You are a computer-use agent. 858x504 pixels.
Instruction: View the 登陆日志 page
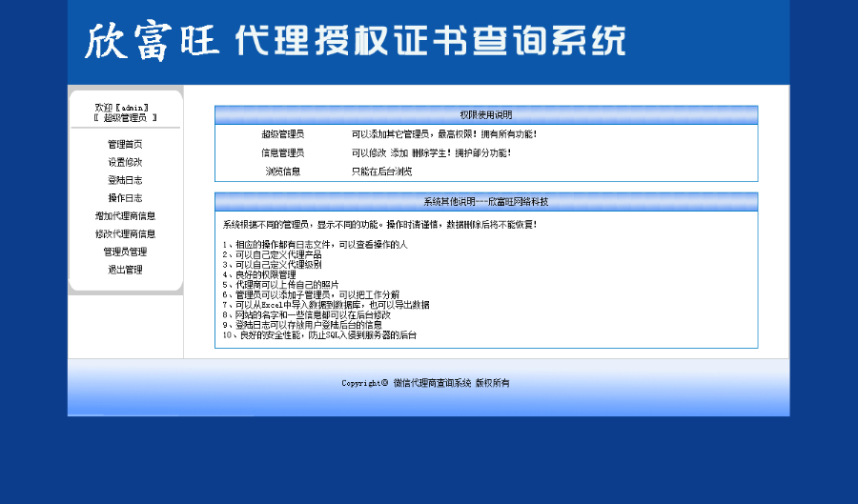125,180
